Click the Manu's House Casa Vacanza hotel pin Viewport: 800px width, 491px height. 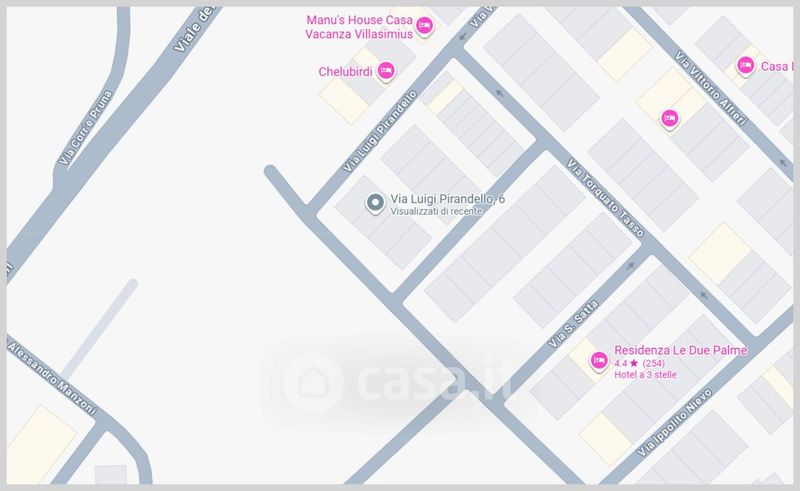click(x=424, y=26)
